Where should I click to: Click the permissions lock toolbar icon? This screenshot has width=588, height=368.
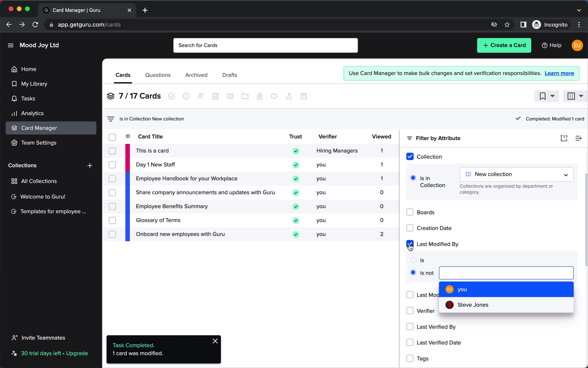point(260,96)
